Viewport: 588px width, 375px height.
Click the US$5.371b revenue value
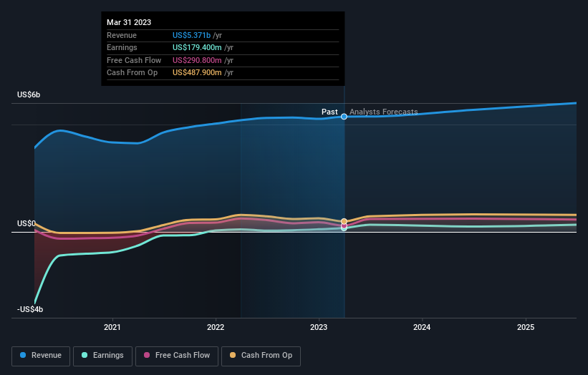192,35
